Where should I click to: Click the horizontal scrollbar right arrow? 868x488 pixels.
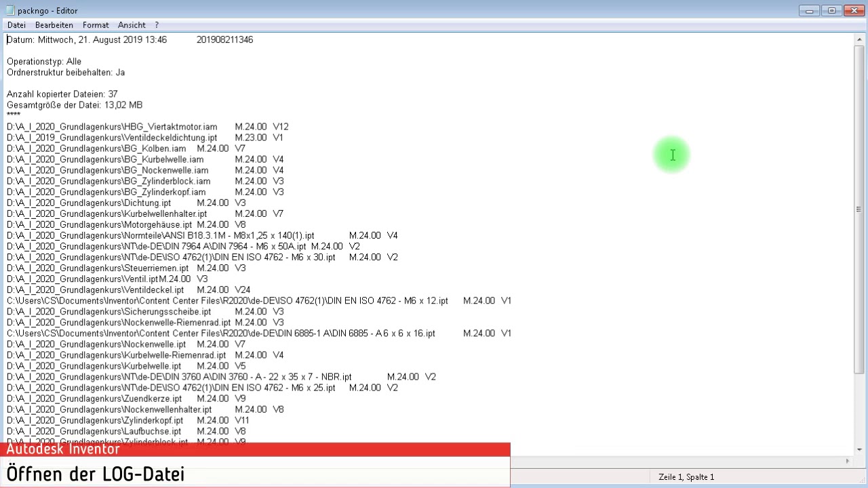[x=847, y=461]
